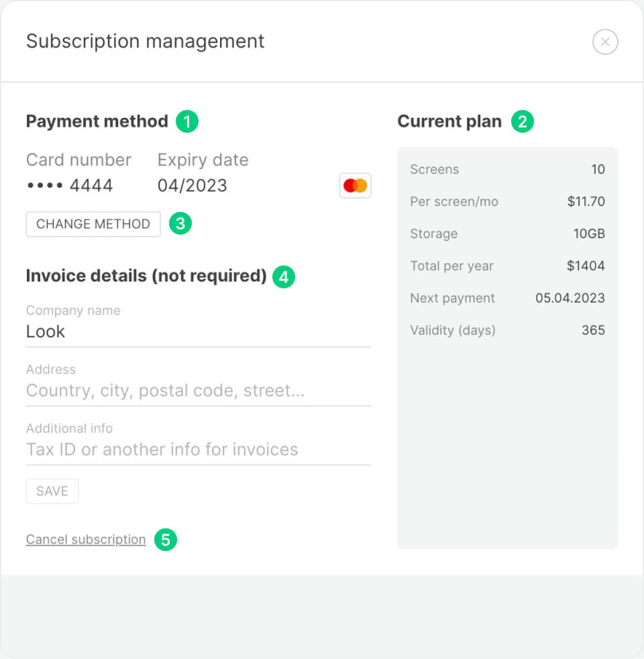Click the Additional info input field
This screenshot has height=659, width=644.
tap(198, 449)
